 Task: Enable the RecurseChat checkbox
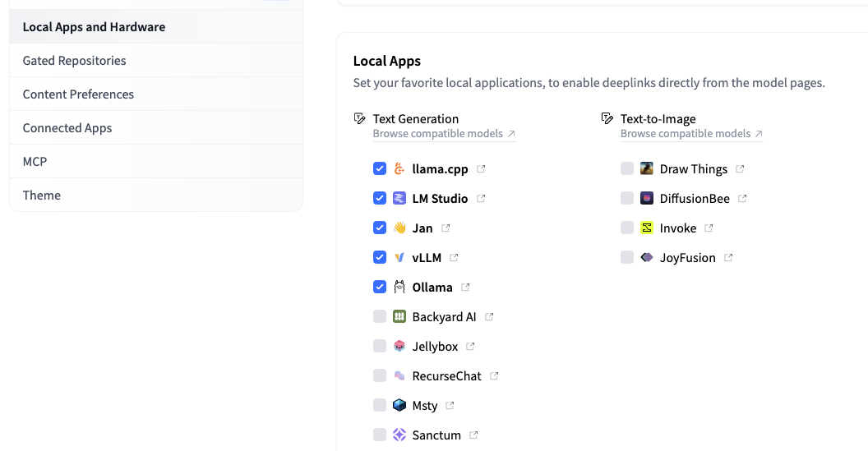(380, 376)
